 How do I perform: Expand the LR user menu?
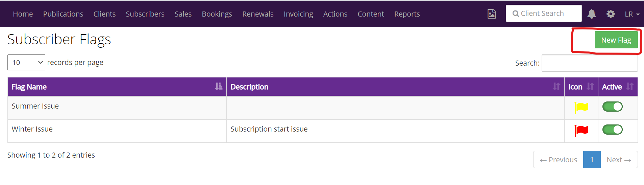coord(632,14)
